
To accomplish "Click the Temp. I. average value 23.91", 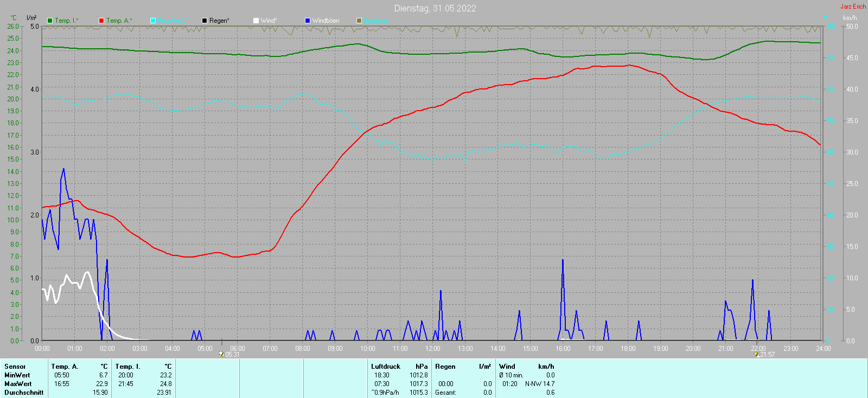I will (164, 393).
